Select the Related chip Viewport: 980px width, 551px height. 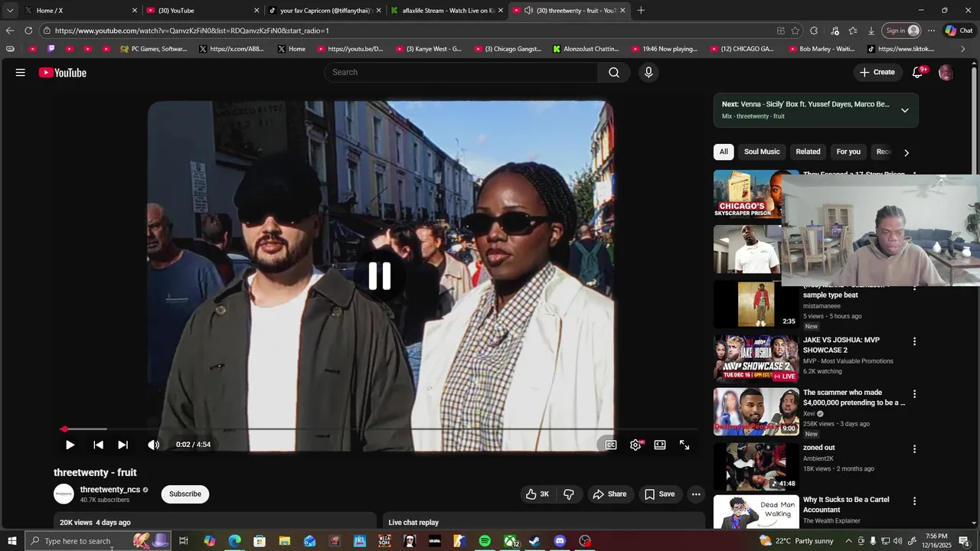click(808, 152)
